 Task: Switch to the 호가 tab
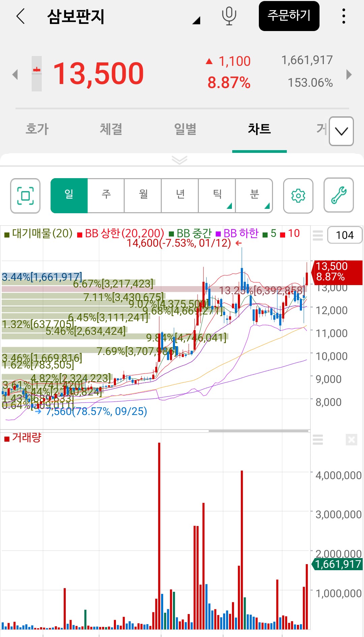point(37,129)
